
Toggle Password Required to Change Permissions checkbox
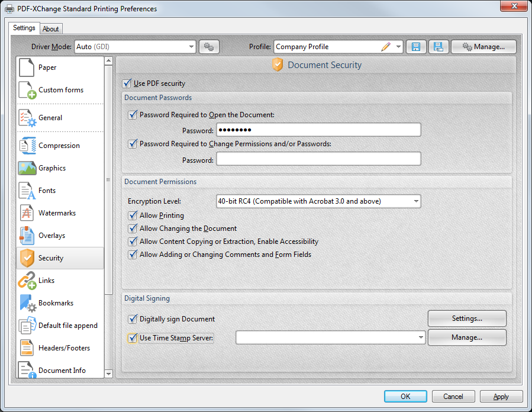tap(133, 144)
